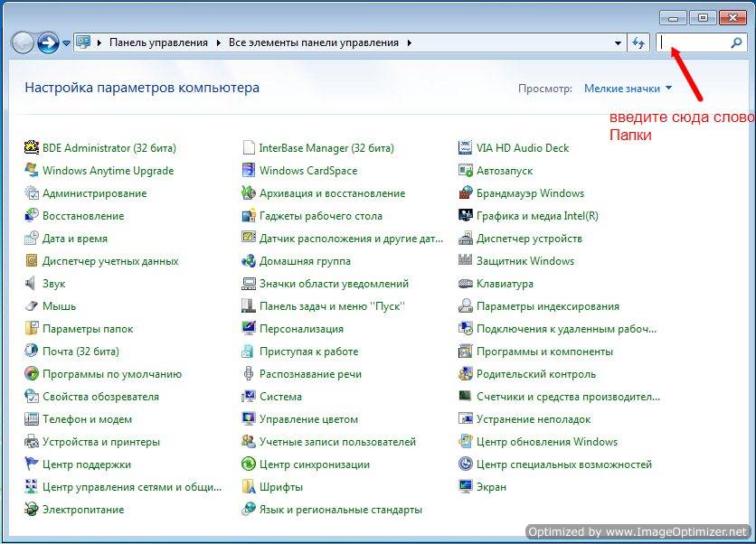The width and height of the screenshot is (756, 544).
Task: Open Панель задач и меню Пуск
Action: pos(332,306)
